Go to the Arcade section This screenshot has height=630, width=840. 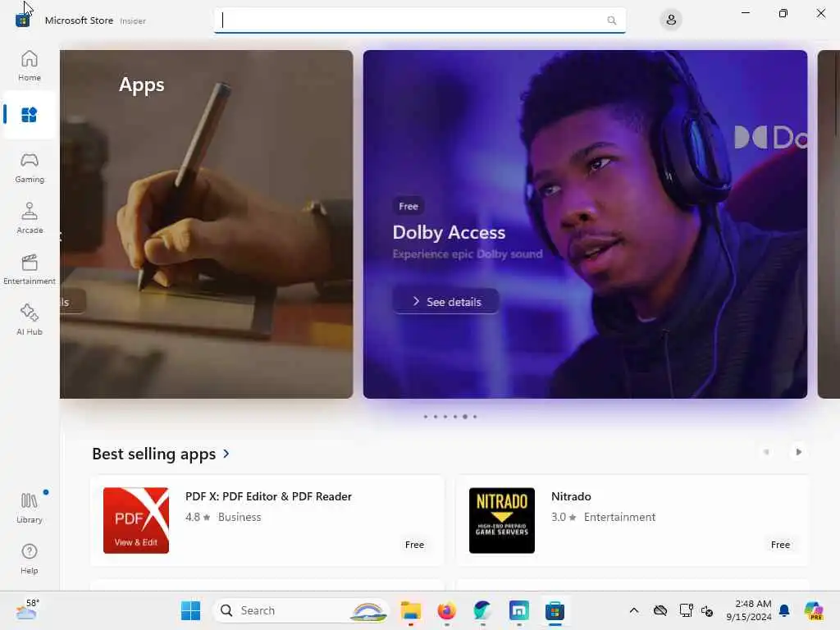(30, 218)
